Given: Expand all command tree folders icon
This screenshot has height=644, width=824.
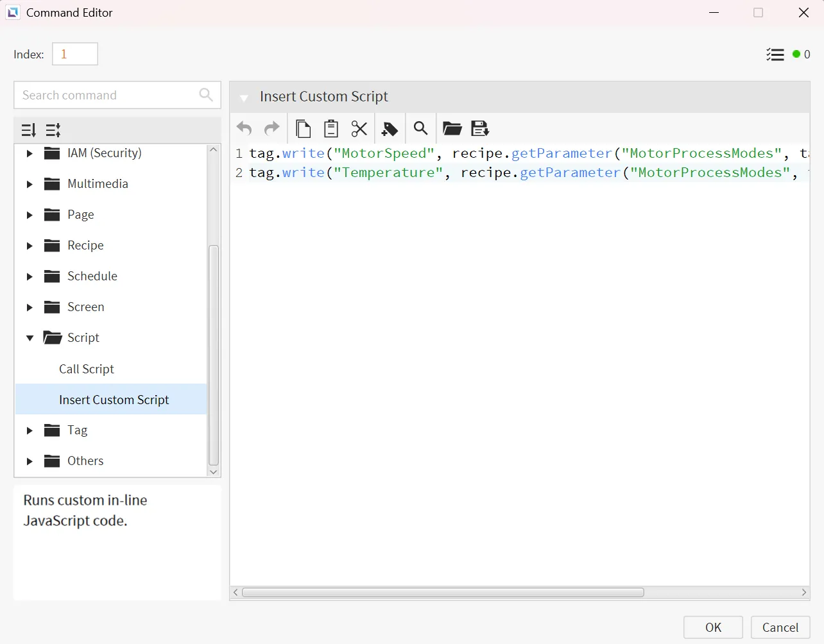Looking at the screenshot, I should pyautogui.click(x=28, y=131).
